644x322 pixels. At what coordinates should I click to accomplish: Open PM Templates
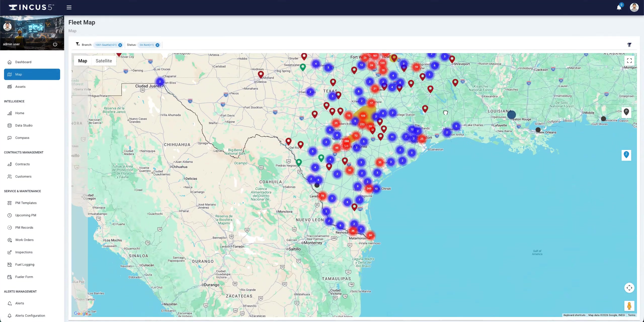click(32, 203)
